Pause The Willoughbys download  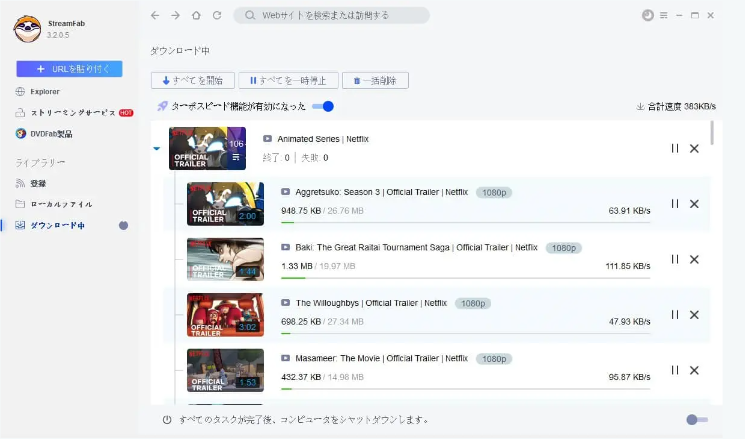675,315
